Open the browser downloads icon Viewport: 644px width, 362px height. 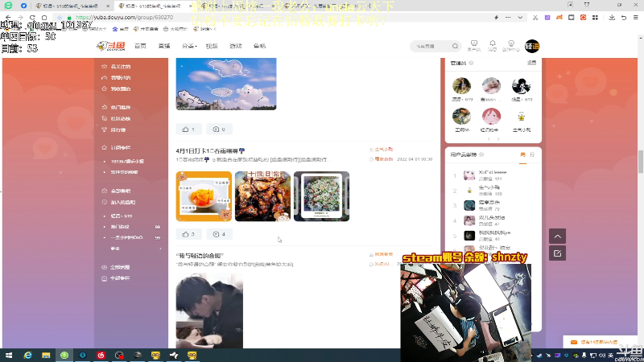coord(612,17)
